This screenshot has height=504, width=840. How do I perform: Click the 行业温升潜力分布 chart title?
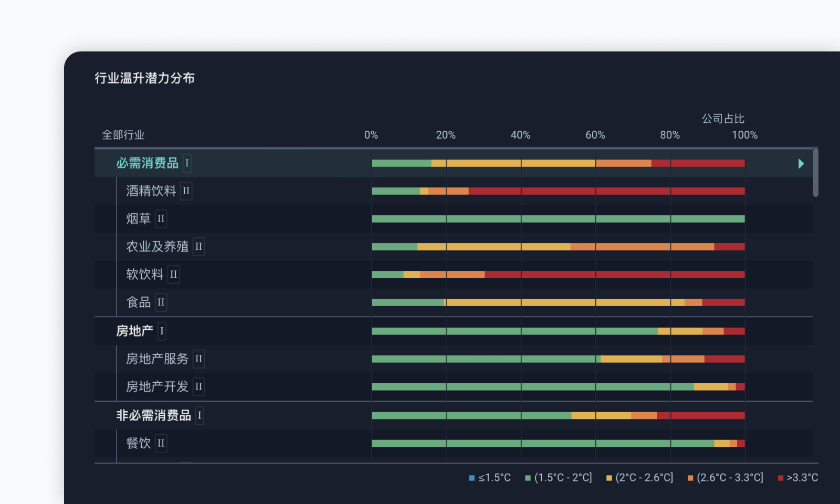point(144,78)
